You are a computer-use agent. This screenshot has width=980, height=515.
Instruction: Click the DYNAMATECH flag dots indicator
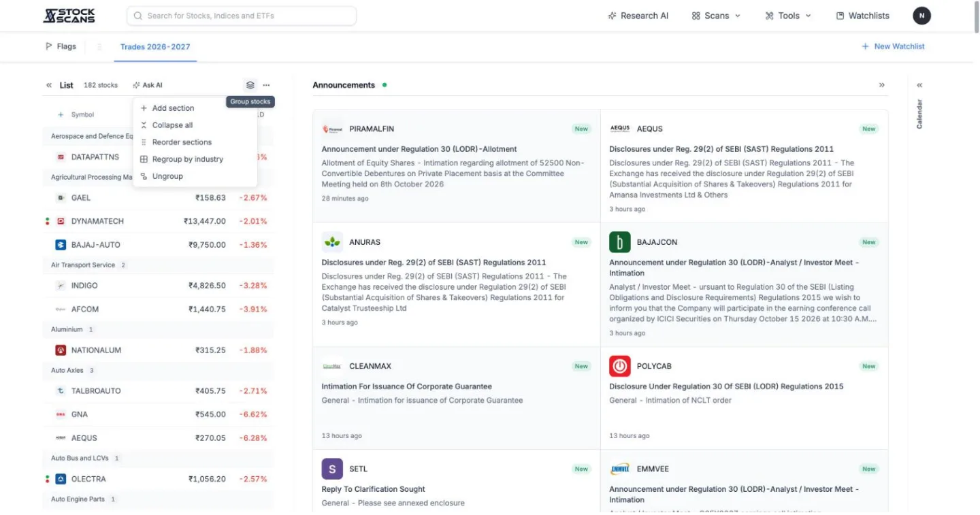tap(48, 221)
